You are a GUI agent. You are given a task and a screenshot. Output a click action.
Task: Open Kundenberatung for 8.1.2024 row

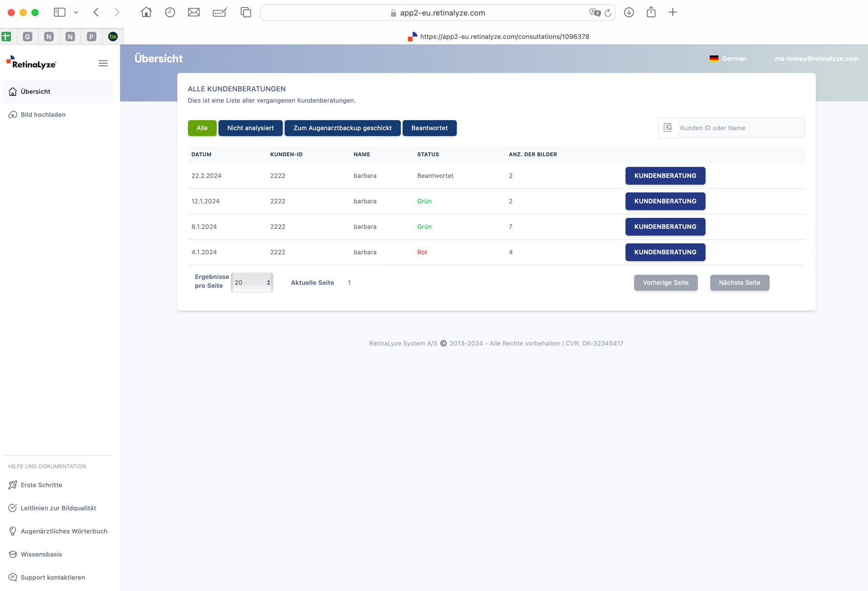click(x=665, y=226)
